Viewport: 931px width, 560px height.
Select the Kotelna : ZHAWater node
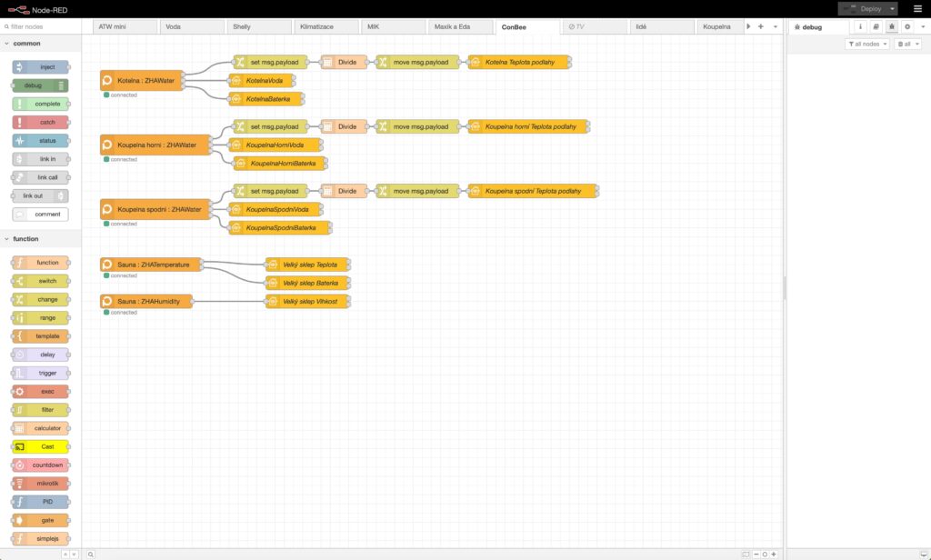point(141,81)
